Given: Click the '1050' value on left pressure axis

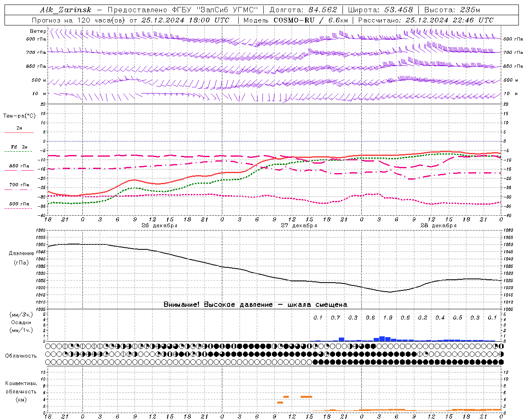Looking at the screenshot, I should pos(41,244).
